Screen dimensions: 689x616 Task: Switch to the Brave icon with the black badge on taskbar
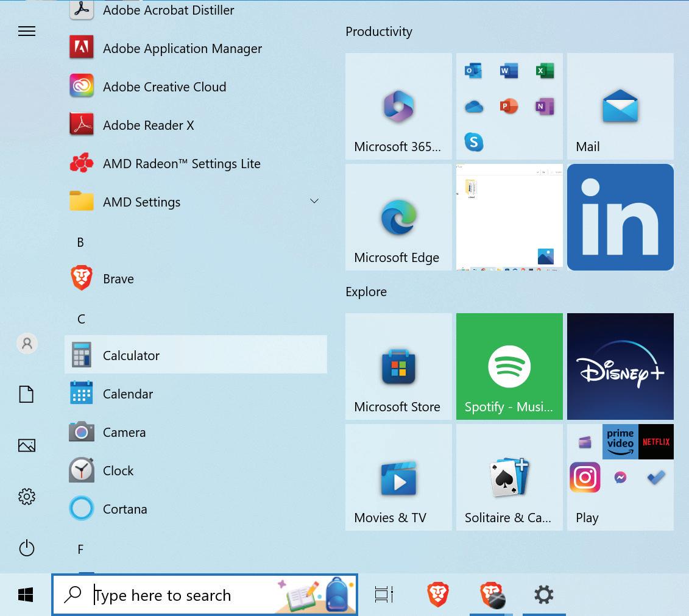pyautogui.click(x=492, y=595)
